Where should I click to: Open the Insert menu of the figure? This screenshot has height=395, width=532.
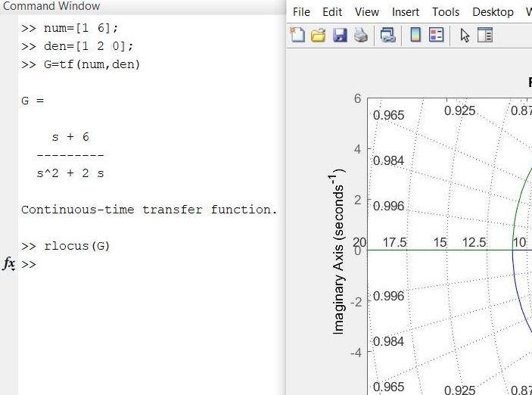406,12
